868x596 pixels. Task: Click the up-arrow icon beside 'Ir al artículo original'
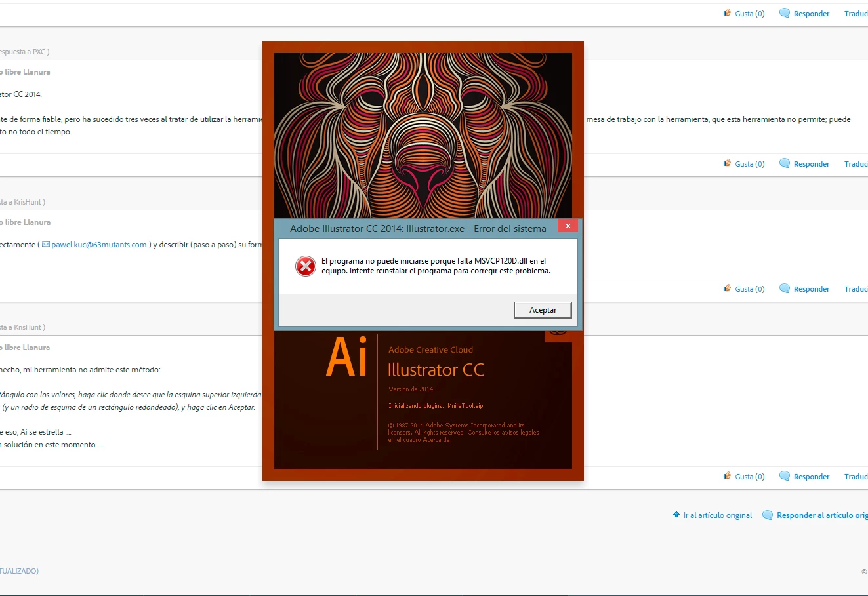coord(676,515)
